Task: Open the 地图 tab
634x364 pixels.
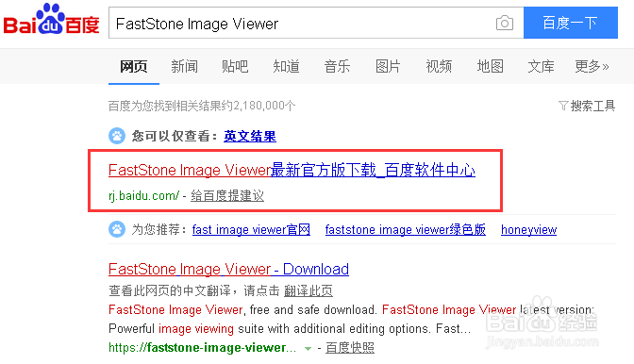Action: point(490,66)
